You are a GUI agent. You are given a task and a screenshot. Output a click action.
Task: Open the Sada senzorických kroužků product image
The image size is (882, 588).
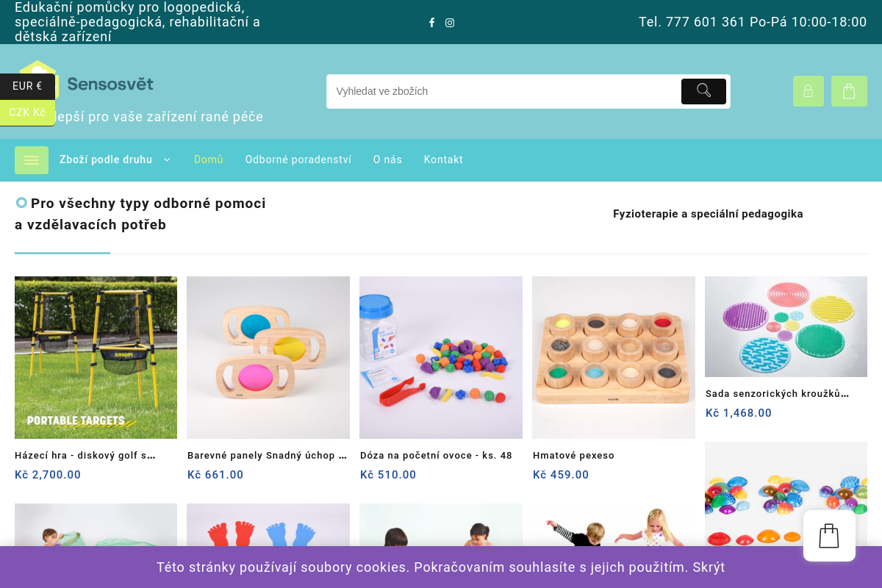(786, 326)
